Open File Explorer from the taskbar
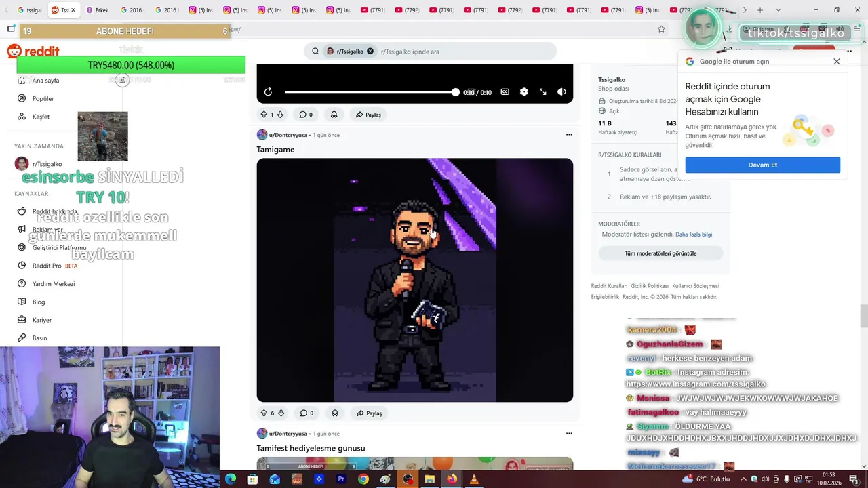Screen dimensions: 868x488 coord(429,479)
